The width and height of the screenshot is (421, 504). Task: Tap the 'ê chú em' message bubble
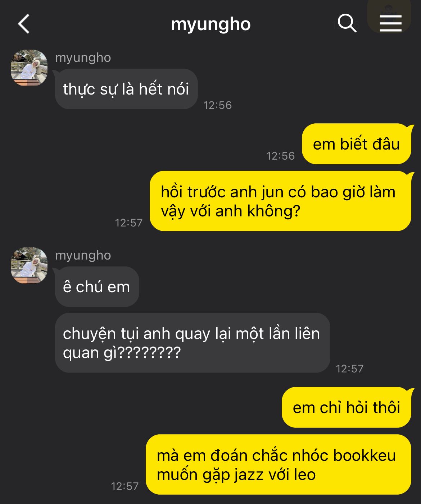point(97,287)
